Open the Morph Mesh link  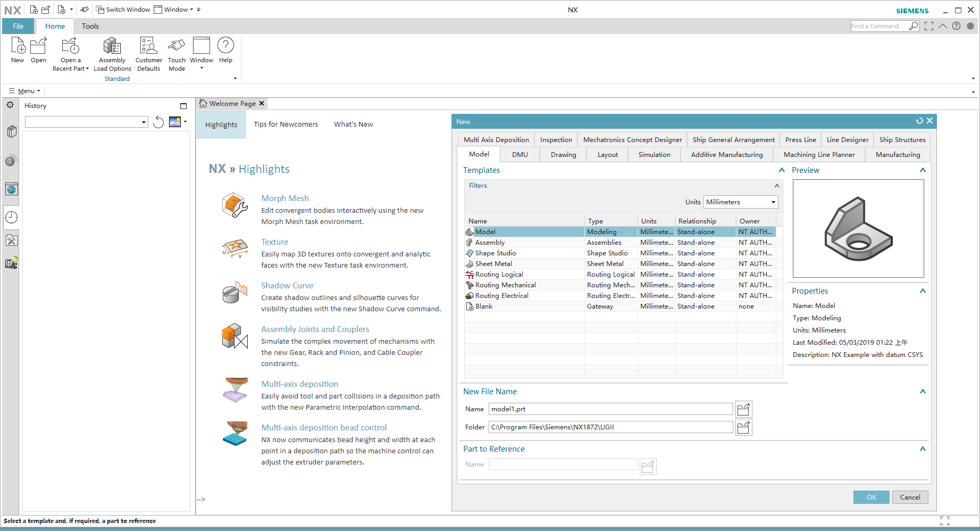point(284,198)
